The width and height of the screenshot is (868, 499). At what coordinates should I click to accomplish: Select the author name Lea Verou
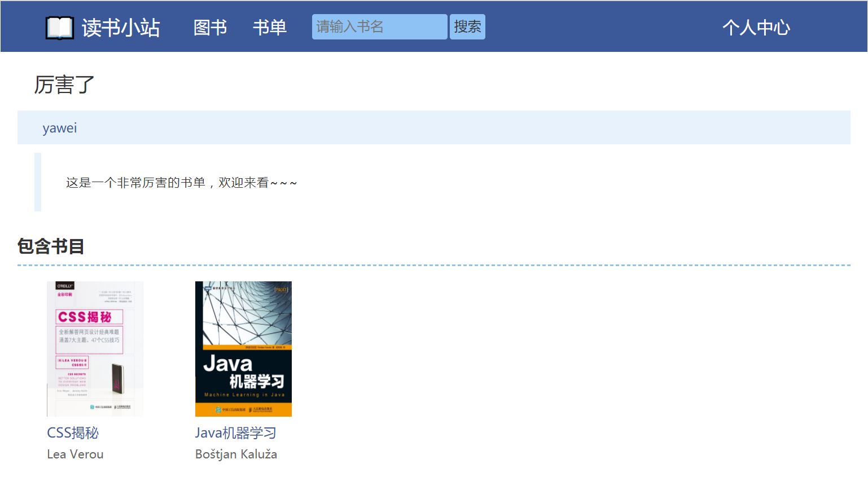coord(75,454)
